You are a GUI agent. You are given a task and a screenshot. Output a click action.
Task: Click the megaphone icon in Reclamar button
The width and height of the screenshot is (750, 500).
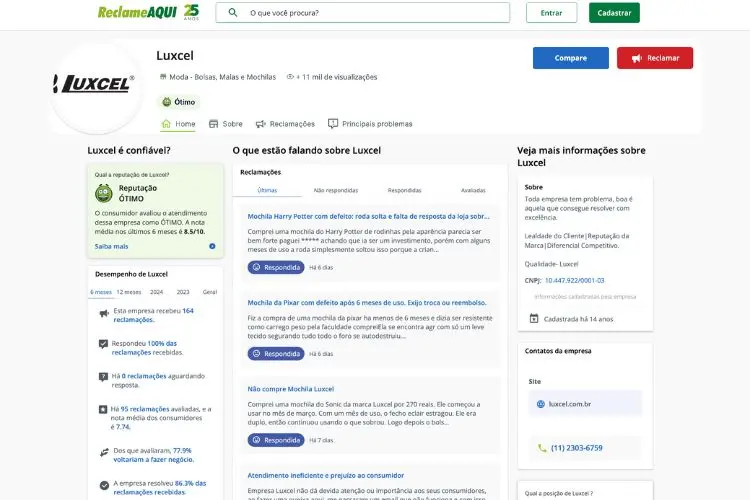click(x=637, y=58)
